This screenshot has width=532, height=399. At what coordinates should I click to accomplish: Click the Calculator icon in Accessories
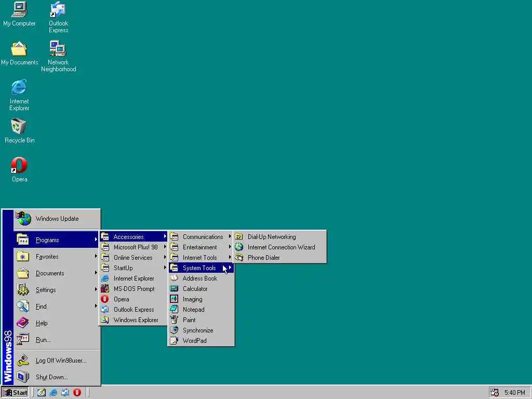(x=174, y=289)
